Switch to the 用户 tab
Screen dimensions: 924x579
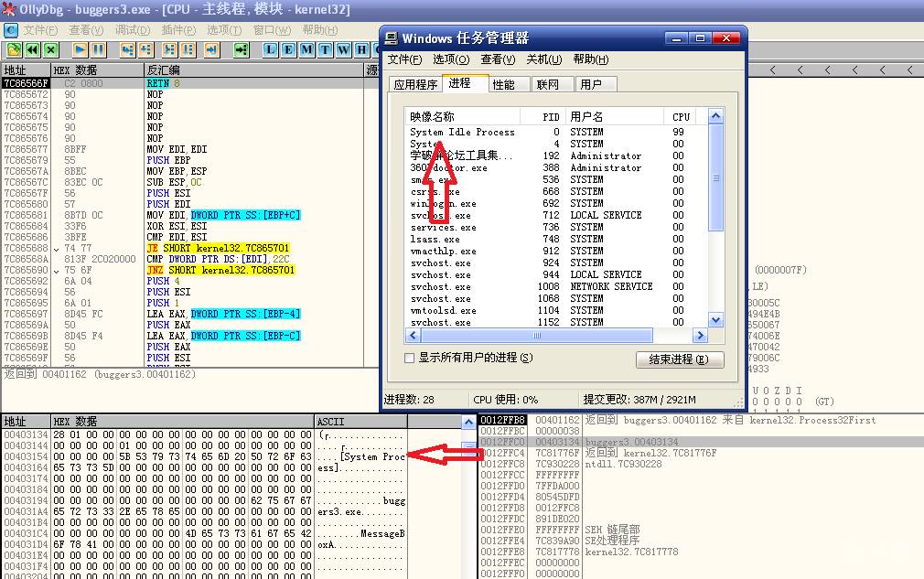click(x=596, y=85)
